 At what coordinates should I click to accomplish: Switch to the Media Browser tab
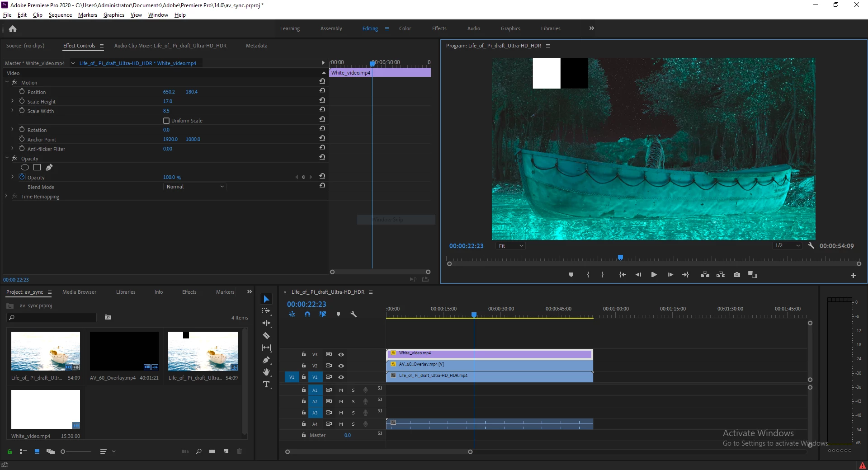pos(79,292)
